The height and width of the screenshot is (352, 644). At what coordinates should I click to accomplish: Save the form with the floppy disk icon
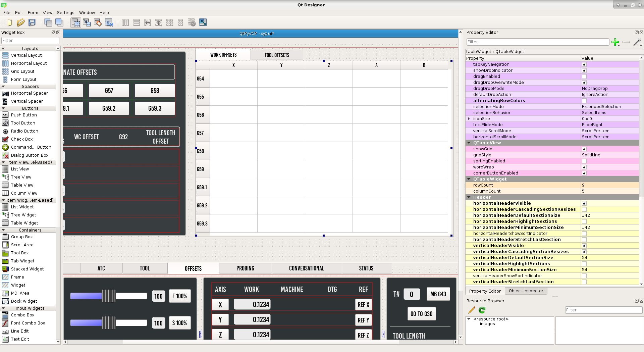[32, 22]
